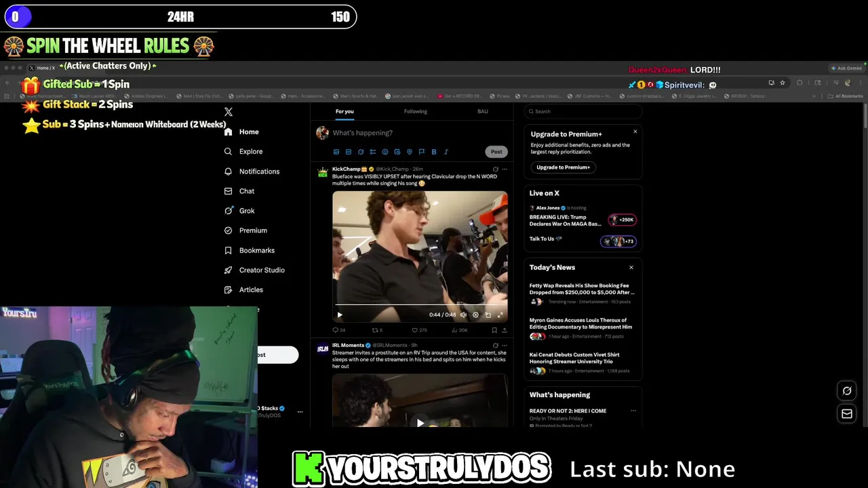Add a poll in the composer
868x488 pixels.
(373, 152)
